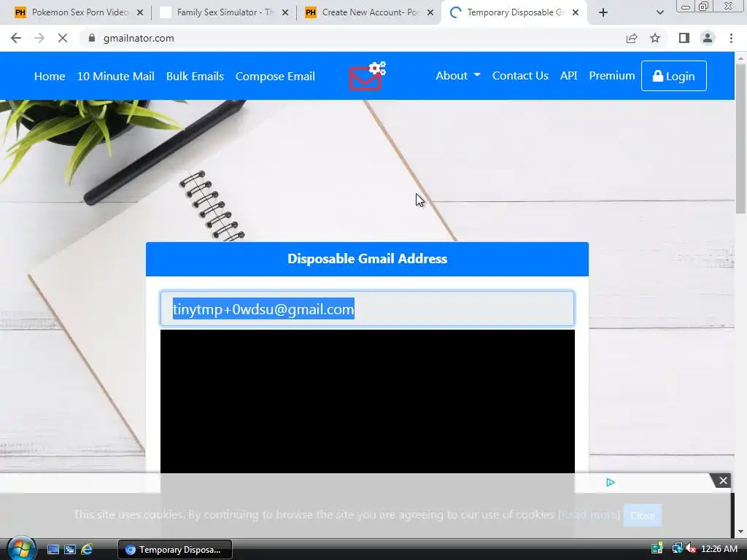The image size is (747, 560).
Task: Switch to the Family Simulator tab
Action: tap(224, 12)
